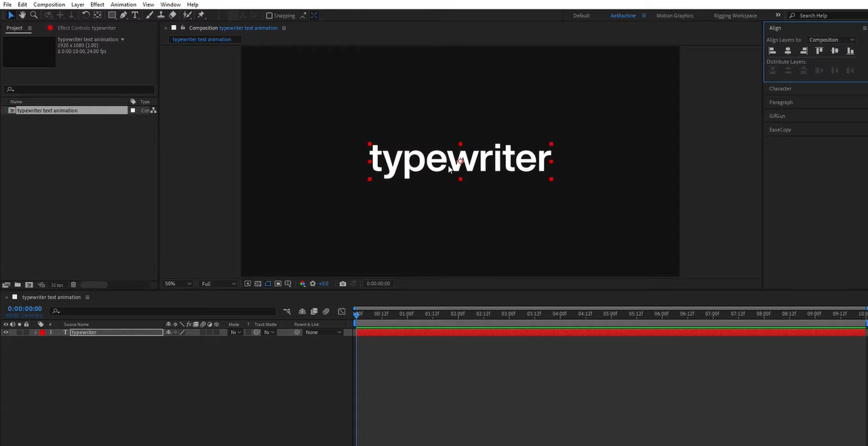Image resolution: width=868 pixels, height=446 pixels.
Task: Select the Hand tool
Action: [x=22, y=15]
